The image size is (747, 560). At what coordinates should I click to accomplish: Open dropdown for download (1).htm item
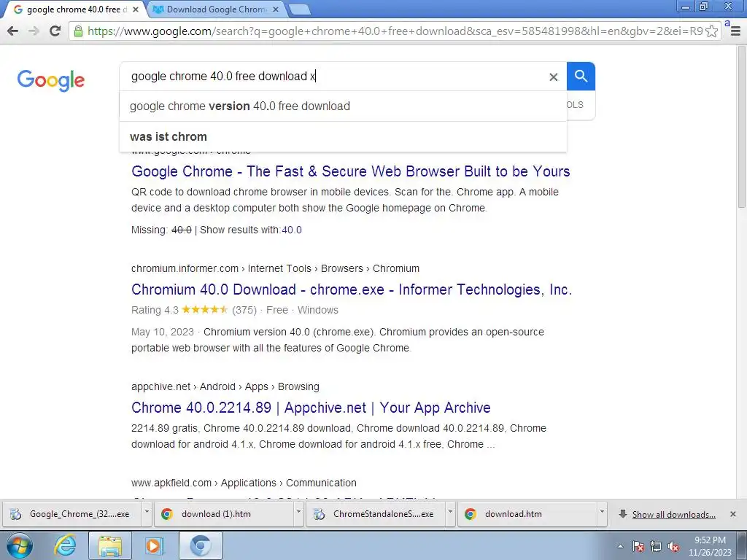[x=298, y=513]
